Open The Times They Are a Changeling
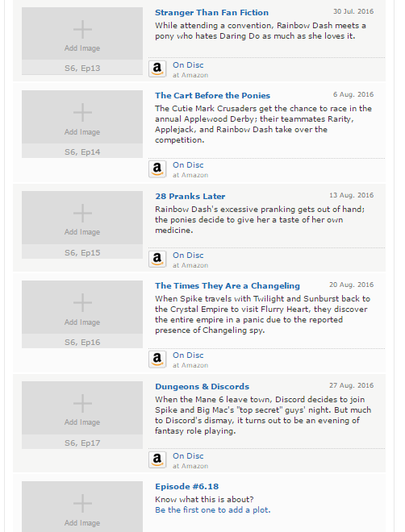 coord(228,286)
